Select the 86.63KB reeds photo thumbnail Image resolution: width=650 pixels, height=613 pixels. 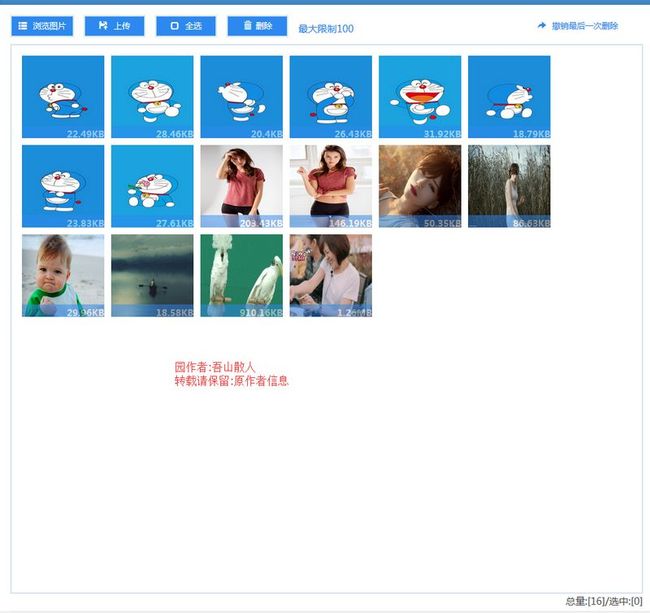coord(509,186)
